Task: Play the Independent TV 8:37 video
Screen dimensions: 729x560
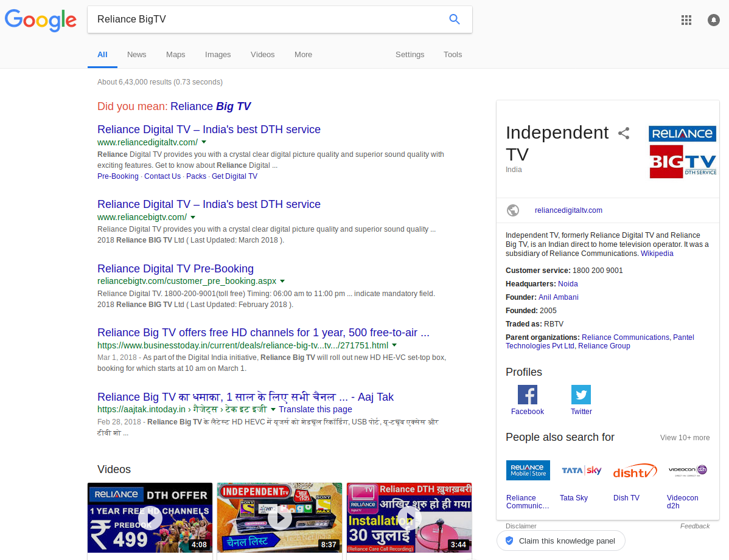Action: [x=279, y=517]
